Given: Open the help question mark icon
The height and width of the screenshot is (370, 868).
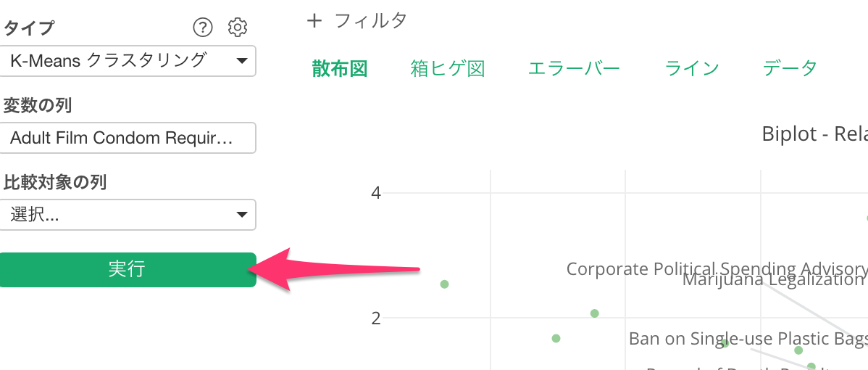Looking at the screenshot, I should coord(203,27).
